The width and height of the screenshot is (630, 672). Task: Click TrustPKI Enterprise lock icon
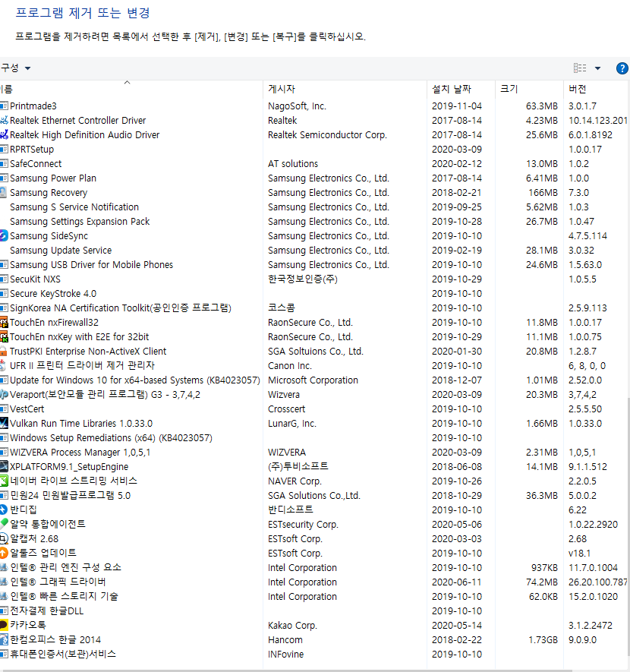[x=4, y=351]
